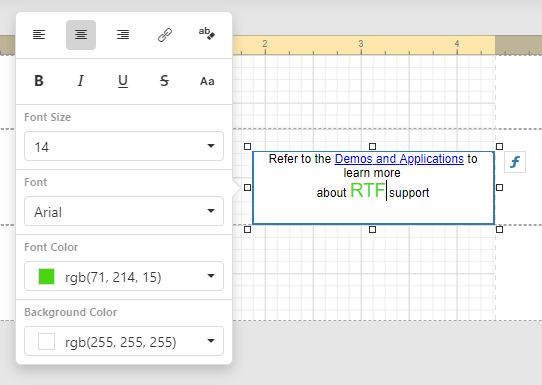Click ruler mark 2
This screenshot has width=542, height=385.
(x=265, y=44)
